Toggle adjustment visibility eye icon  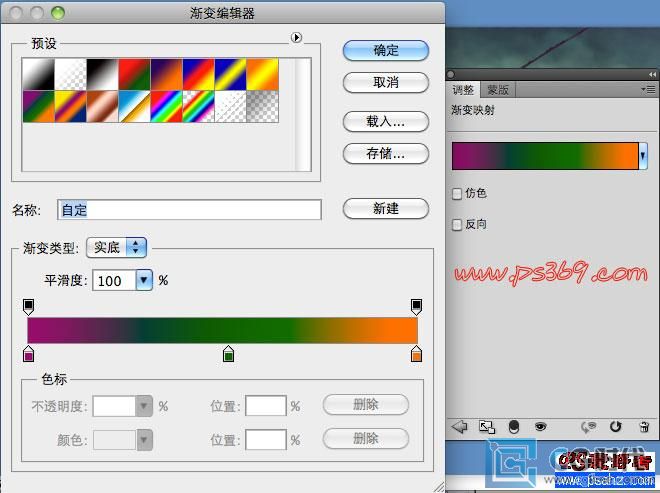540,427
